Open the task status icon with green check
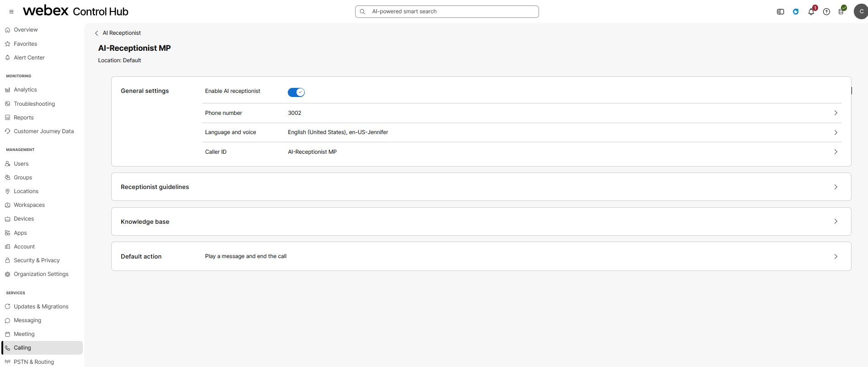This screenshot has width=868, height=367. [841, 11]
